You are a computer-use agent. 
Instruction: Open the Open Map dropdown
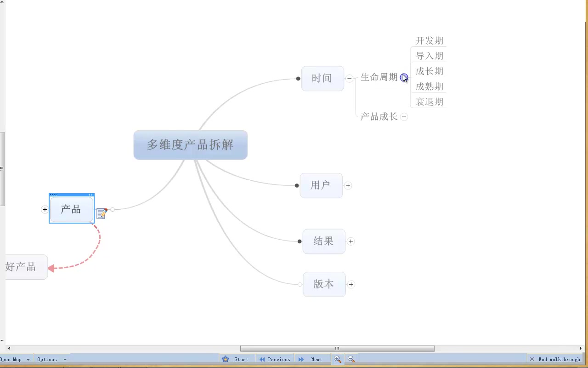[15, 359]
